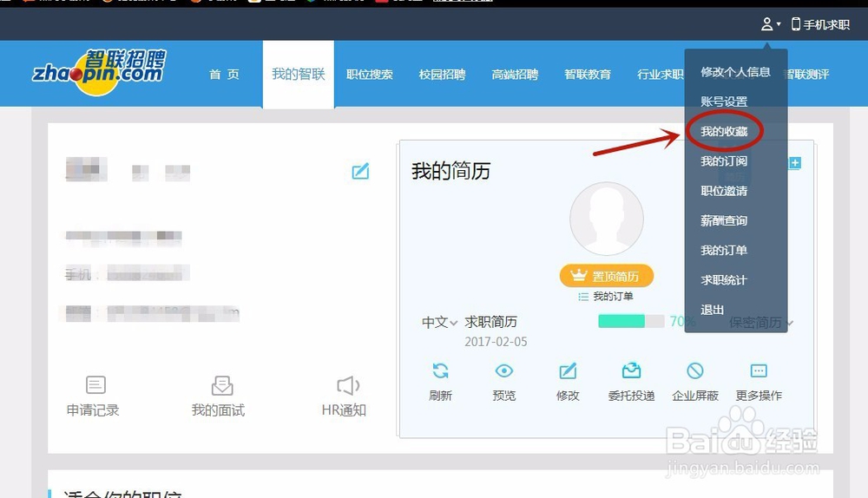Click the 企业屏蔽 block company icon
The image size is (868, 498).
pos(695,370)
